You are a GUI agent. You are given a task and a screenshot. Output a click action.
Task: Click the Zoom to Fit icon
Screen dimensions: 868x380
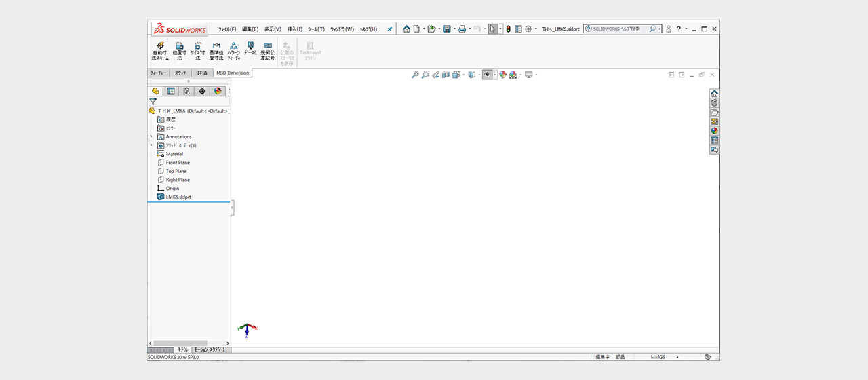click(415, 75)
